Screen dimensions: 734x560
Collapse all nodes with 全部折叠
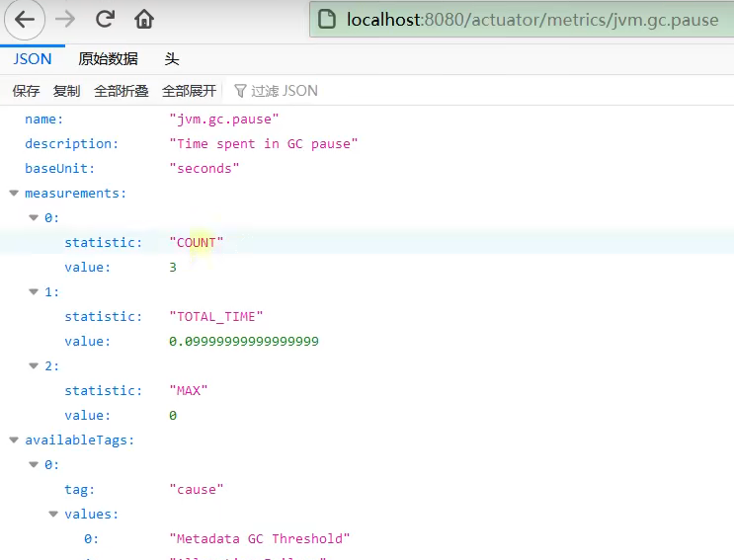pos(122,91)
